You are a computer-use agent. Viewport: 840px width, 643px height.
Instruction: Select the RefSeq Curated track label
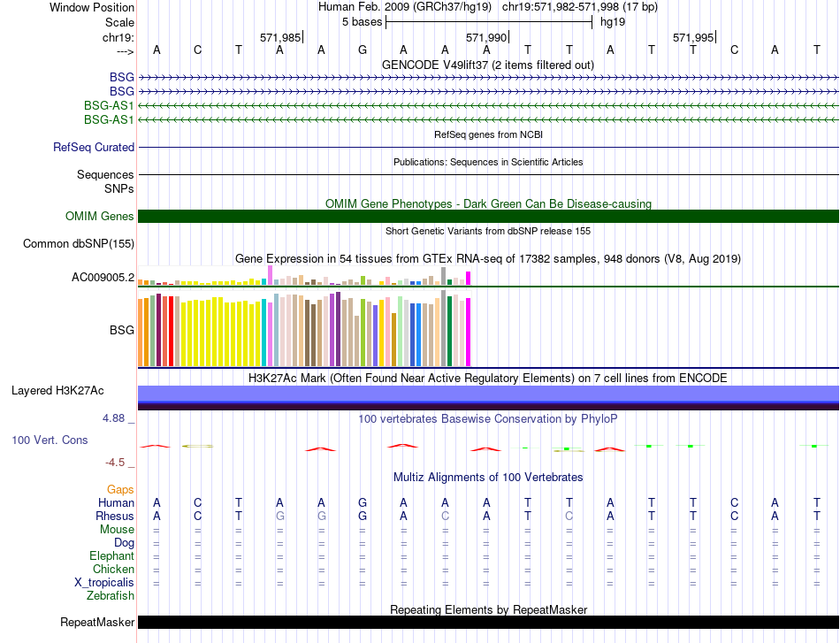94,148
